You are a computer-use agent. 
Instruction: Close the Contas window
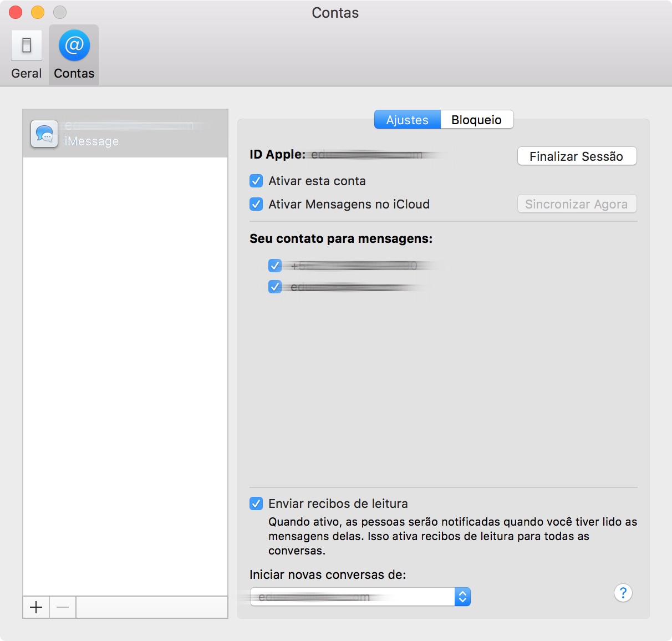(16, 12)
